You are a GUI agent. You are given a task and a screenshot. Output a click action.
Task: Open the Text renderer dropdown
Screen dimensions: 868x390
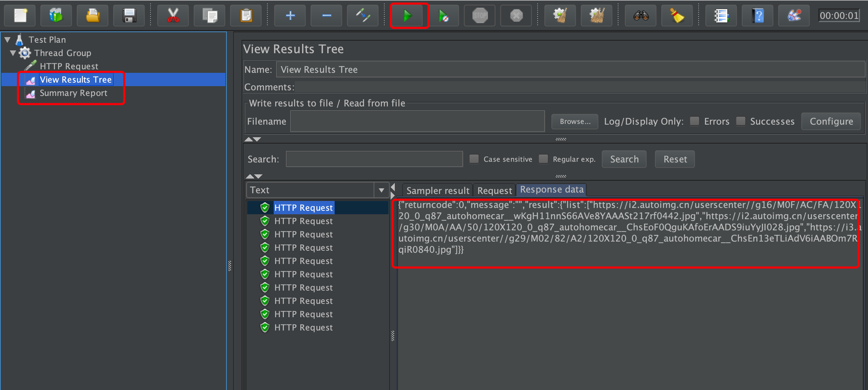click(381, 190)
